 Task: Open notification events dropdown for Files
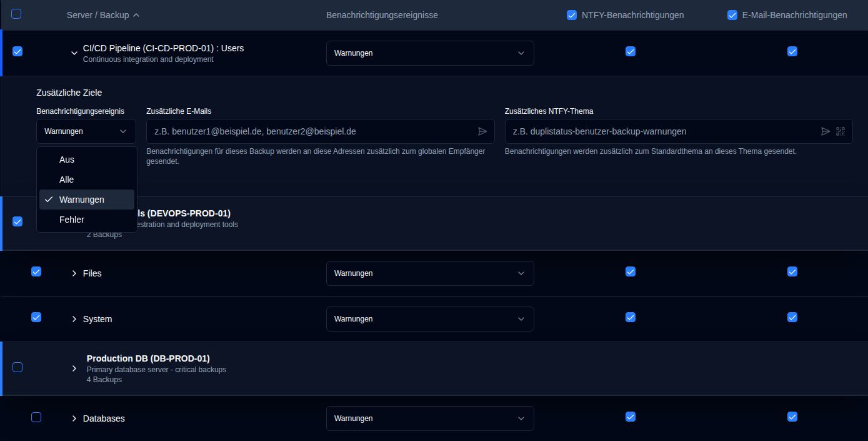(x=430, y=273)
